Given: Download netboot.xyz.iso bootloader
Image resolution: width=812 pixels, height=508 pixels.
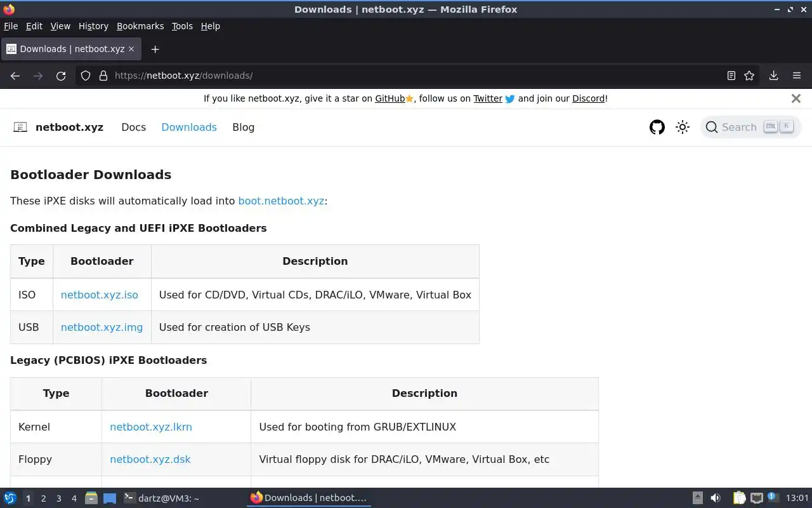Looking at the screenshot, I should click(x=99, y=295).
